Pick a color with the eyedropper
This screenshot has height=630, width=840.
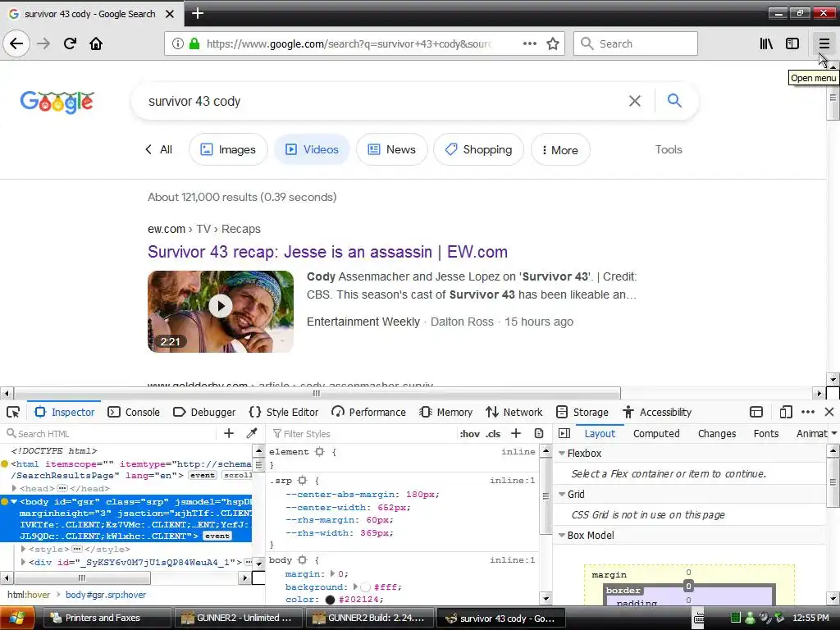252,433
